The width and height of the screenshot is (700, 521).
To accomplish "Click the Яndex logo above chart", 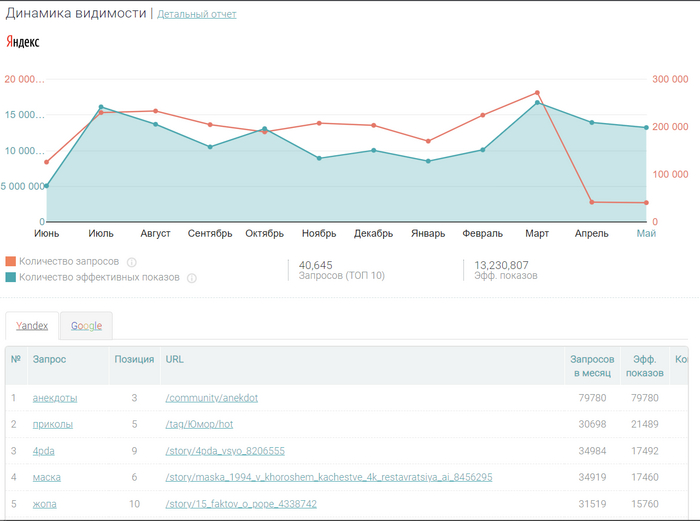I will [23, 42].
